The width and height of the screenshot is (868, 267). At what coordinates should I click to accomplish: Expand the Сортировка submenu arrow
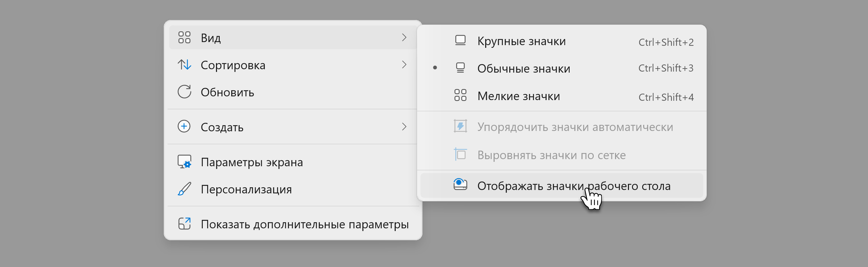coord(404,64)
